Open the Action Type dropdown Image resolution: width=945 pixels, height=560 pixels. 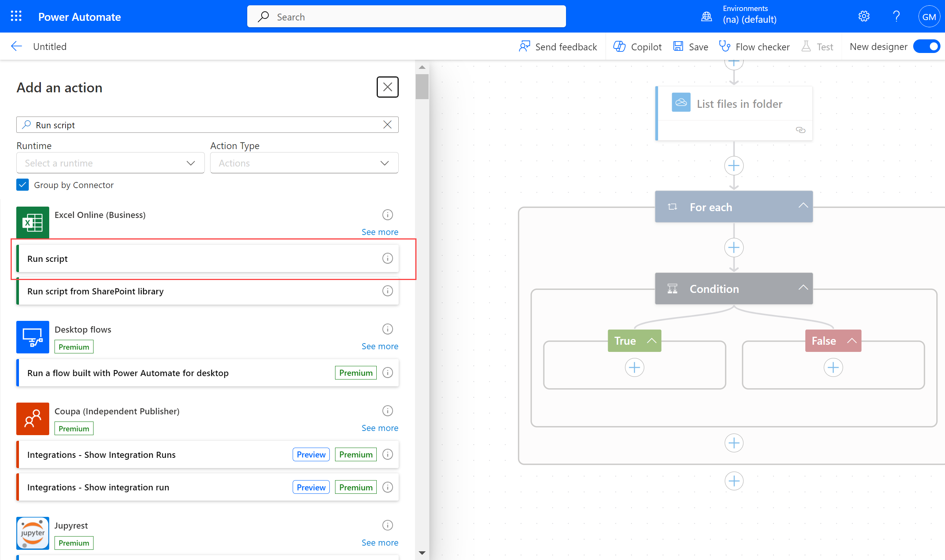point(304,163)
